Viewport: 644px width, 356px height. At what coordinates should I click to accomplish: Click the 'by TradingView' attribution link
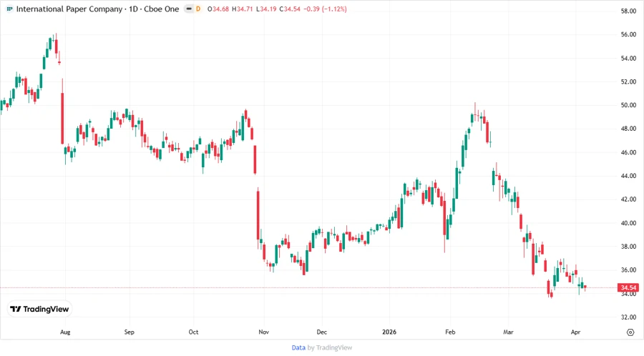(330, 347)
